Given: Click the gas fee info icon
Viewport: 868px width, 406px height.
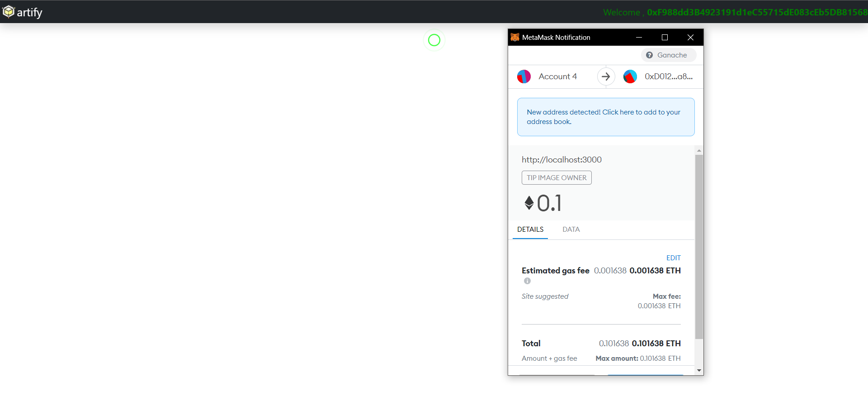Looking at the screenshot, I should [527, 281].
